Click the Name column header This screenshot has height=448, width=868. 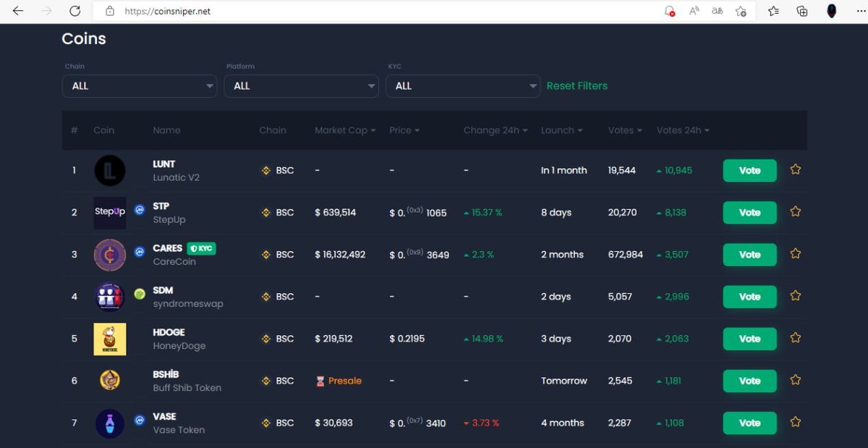166,130
